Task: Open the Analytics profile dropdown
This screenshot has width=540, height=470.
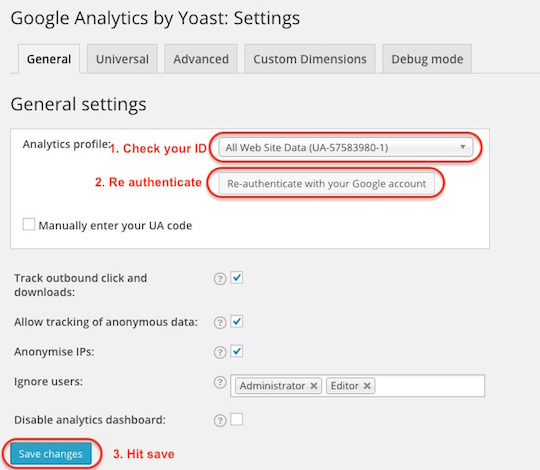Action: click(346, 147)
